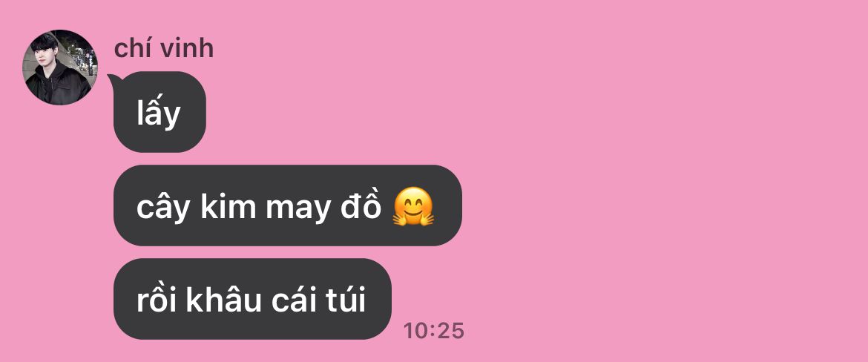Image resolution: width=868 pixels, height=362 pixels.
Task: Click the word "lấy" in first bubble
Action: pos(159,114)
